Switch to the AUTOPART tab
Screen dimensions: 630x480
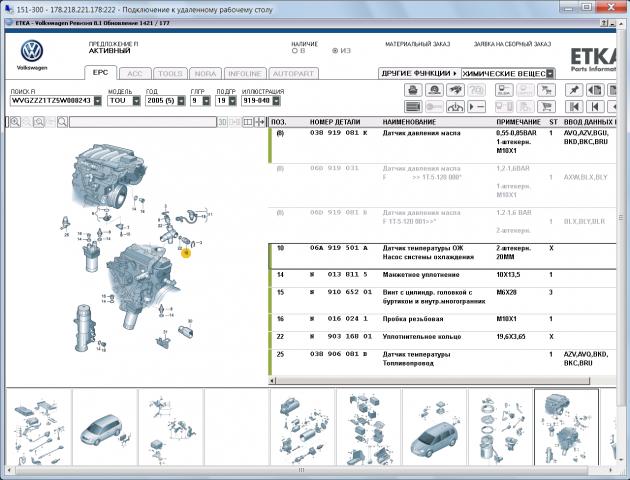293,74
